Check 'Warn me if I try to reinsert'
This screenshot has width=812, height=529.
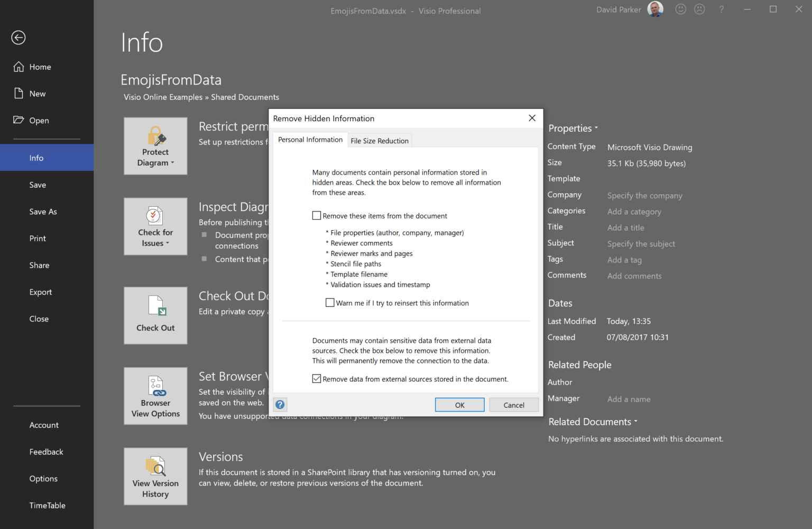pos(330,303)
